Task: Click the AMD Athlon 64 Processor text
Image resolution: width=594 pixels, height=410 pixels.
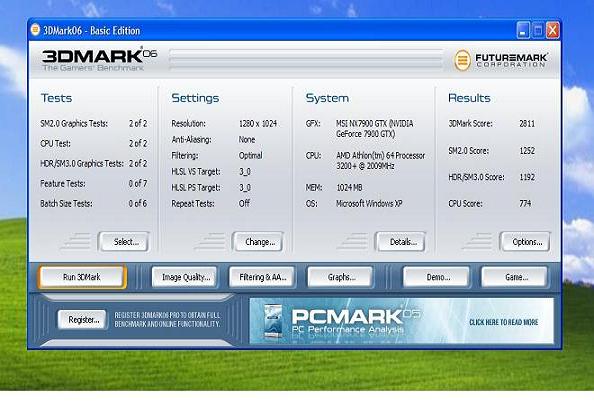Action: coord(381,161)
